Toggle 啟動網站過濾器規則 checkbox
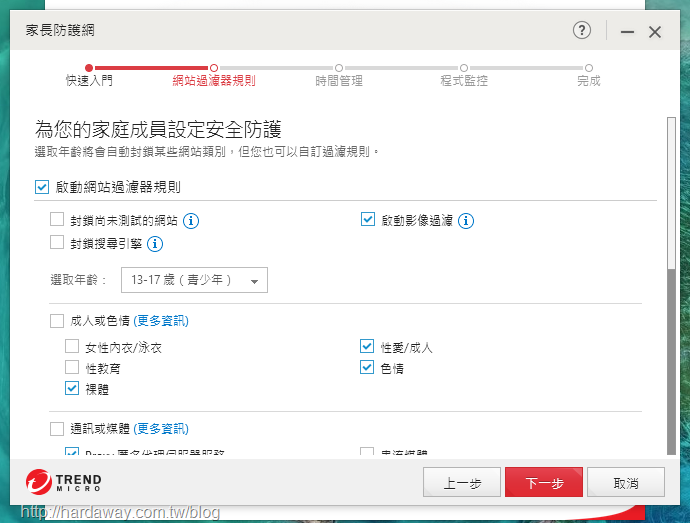This screenshot has width=690, height=523. (42, 187)
